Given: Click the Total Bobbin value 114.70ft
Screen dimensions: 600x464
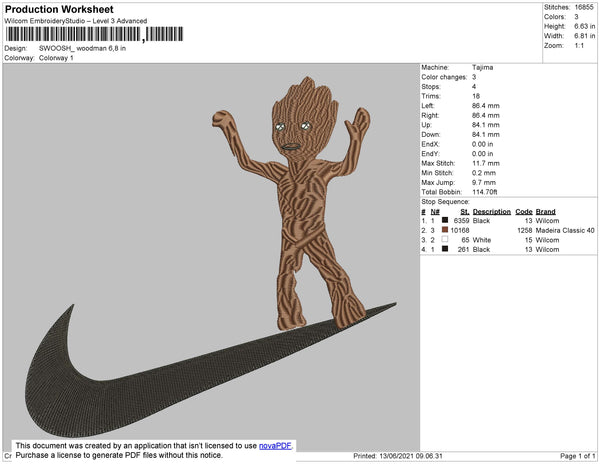Looking at the screenshot, I should tap(485, 192).
